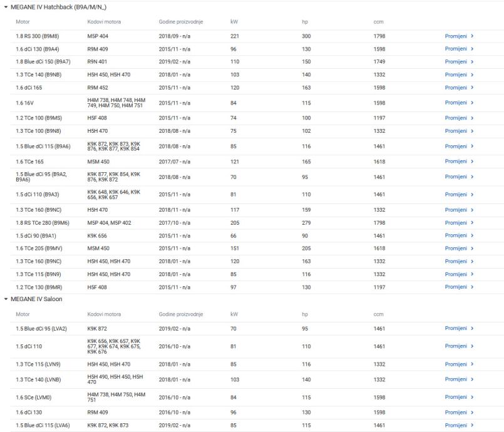Select the 2016/10 - n/a date for 1.5 dCi 110
Image resolution: width=504 pixels, height=432 pixels.
(175, 346)
